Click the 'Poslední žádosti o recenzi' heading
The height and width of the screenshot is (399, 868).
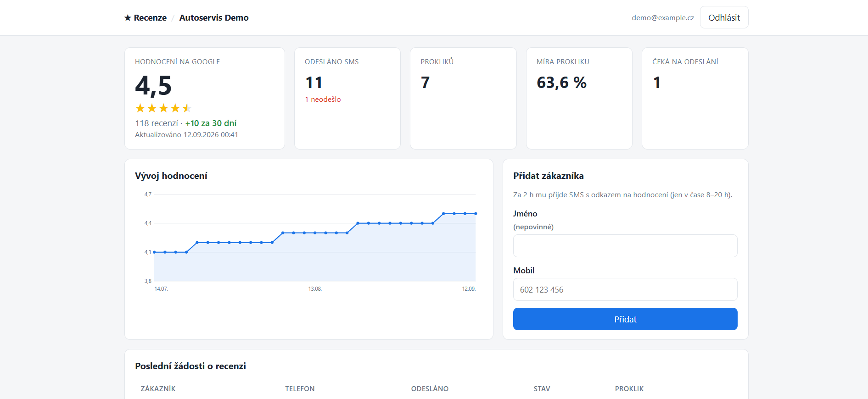(x=190, y=366)
